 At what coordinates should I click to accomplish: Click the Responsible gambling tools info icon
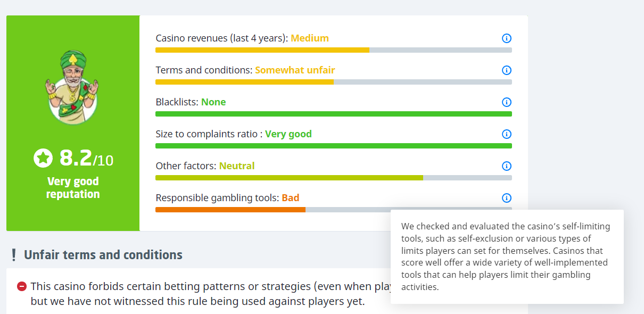pos(507,198)
